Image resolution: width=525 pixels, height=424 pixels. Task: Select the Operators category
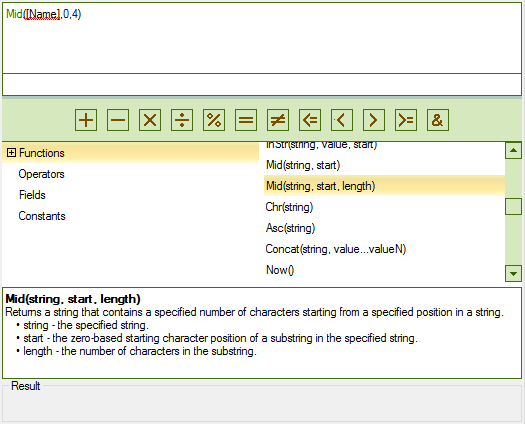[x=42, y=174]
